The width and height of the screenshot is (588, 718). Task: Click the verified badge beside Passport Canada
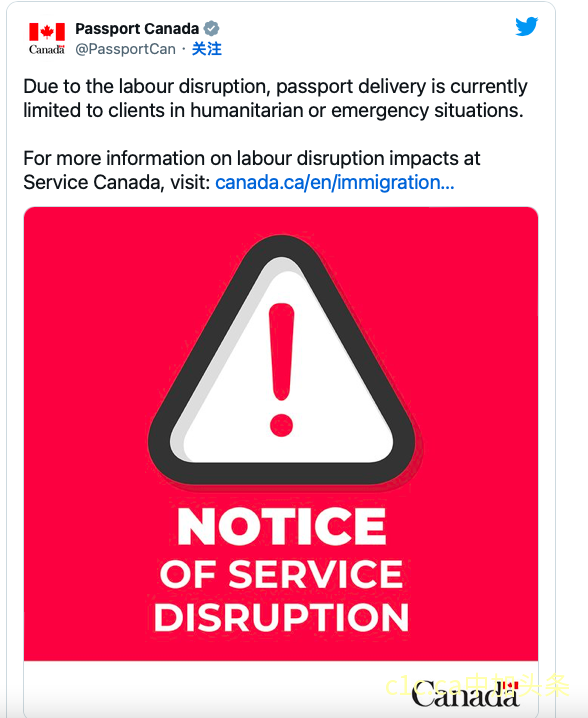(x=211, y=28)
